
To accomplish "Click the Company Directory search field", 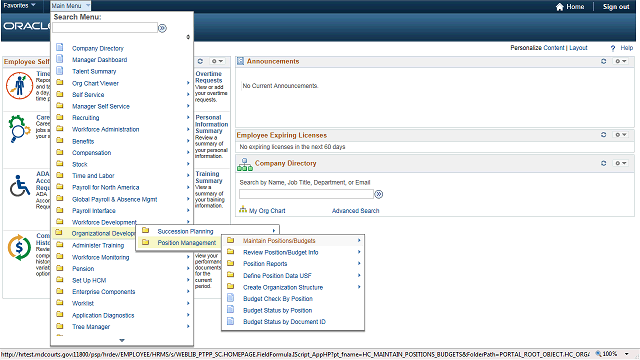I will [x=307, y=194].
